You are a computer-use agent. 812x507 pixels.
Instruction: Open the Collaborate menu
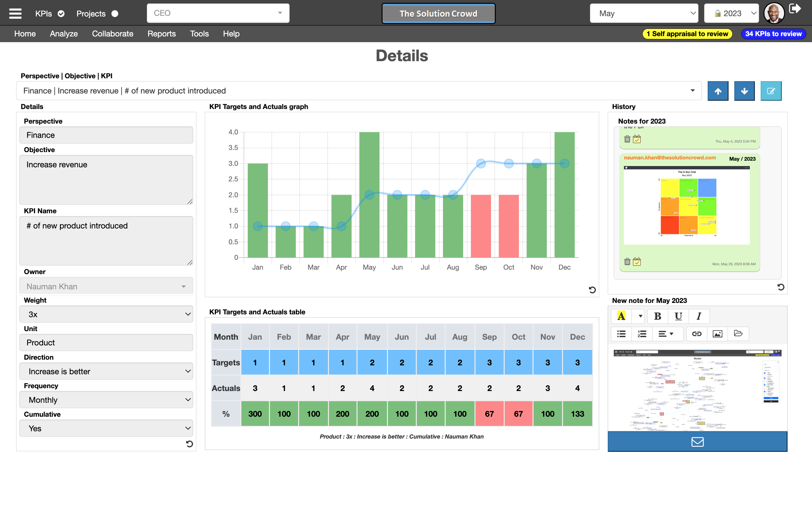click(113, 34)
